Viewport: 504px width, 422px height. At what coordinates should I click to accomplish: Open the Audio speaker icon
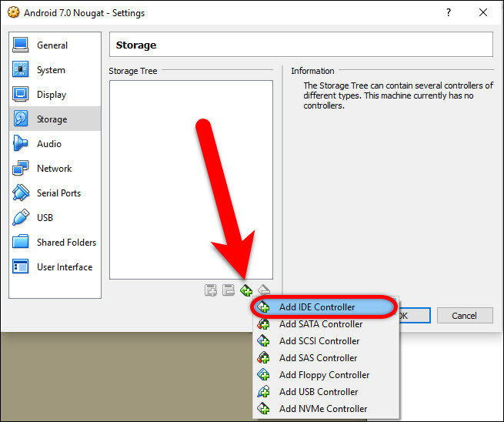click(21, 143)
